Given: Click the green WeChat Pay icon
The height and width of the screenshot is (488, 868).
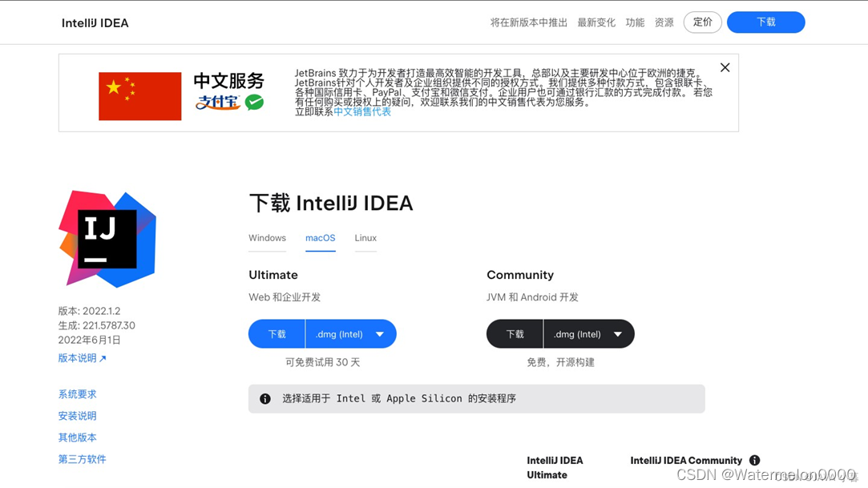Looking at the screenshot, I should click(253, 103).
